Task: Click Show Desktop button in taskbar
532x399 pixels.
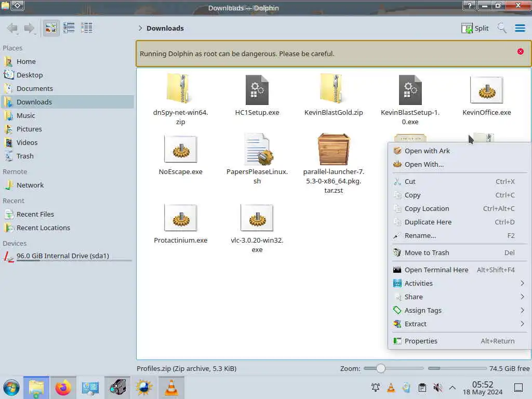Action: pyautogui.click(x=518, y=388)
